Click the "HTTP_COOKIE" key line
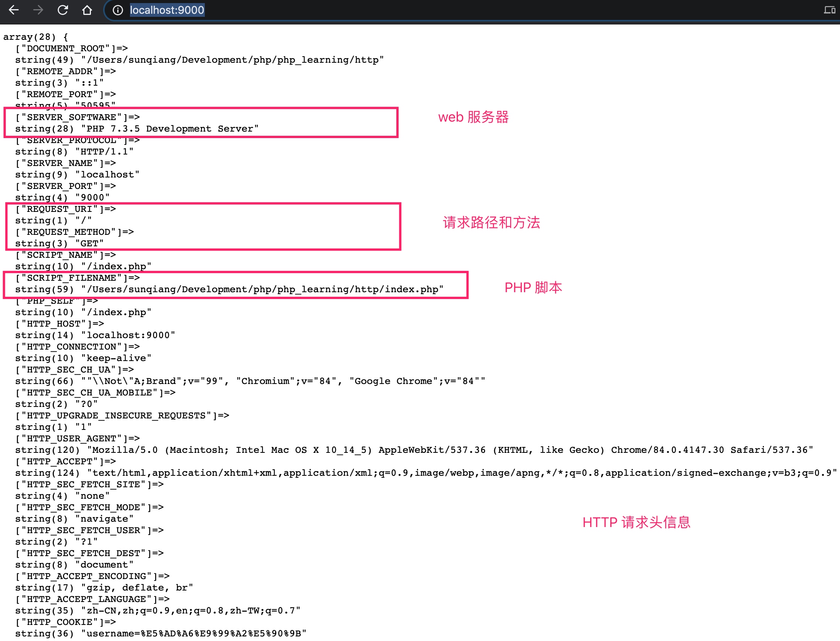The width and height of the screenshot is (840, 641). (65, 622)
